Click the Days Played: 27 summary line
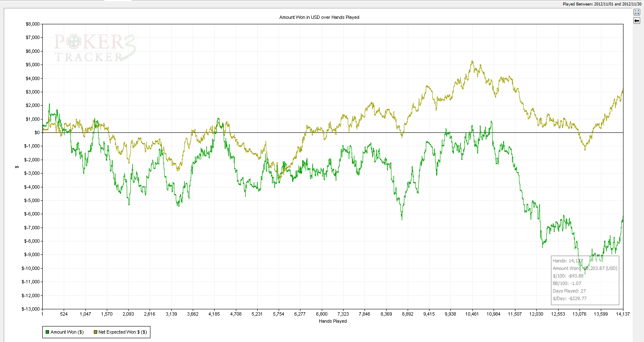 click(x=569, y=291)
